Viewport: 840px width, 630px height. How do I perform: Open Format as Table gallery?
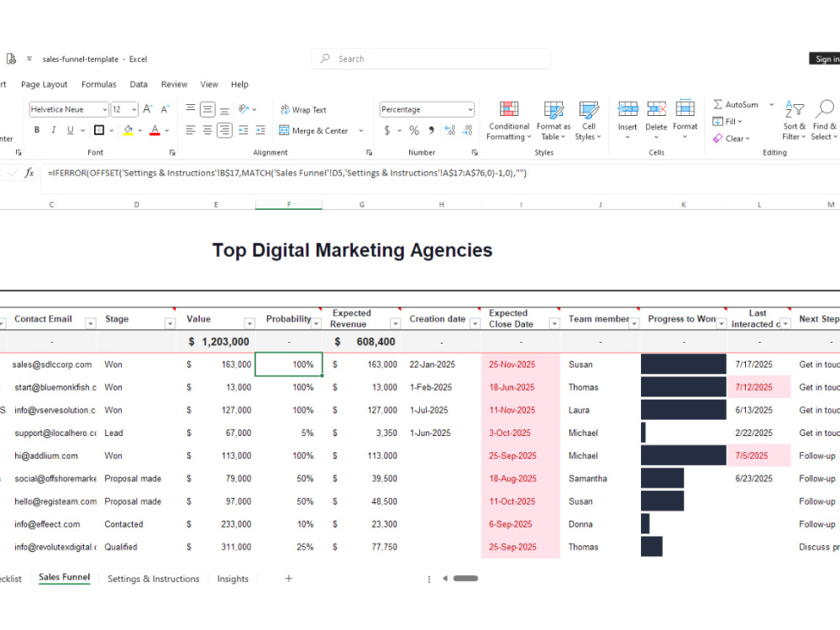point(554,120)
